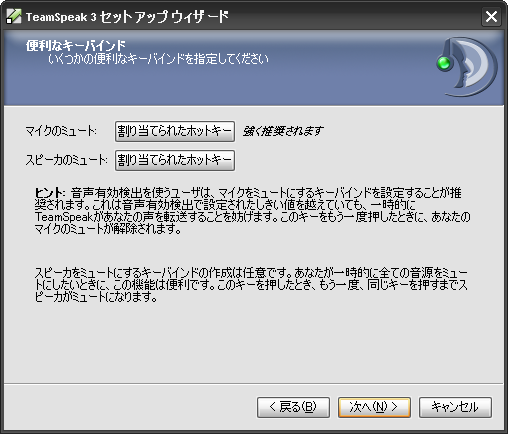The height and width of the screenshot is (434, 508).
Task: Click the スピーカのミュート label
Action: pyautogui.click(x=66, y=160)
